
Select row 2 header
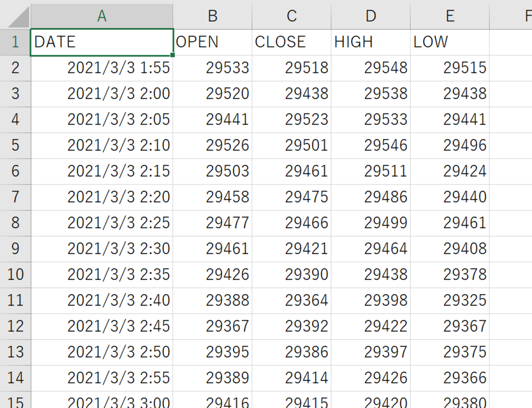pyautogui.click(x=16, y=68)
